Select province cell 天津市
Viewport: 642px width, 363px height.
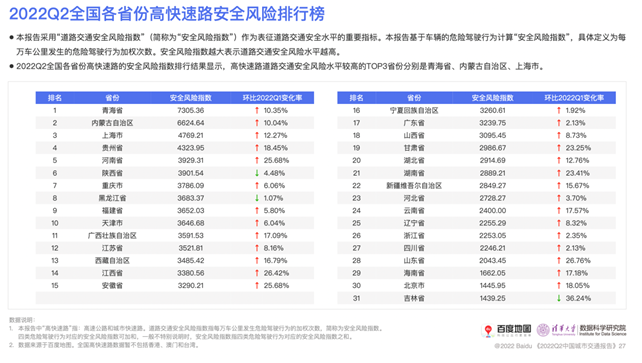[112, 223]
